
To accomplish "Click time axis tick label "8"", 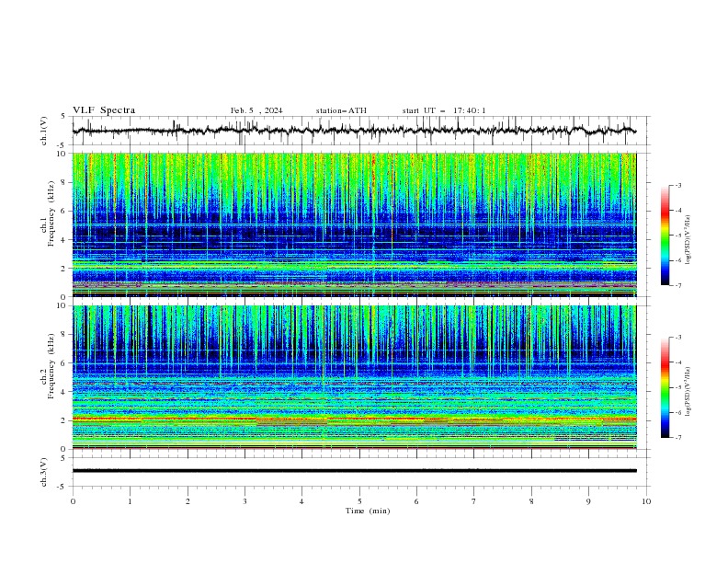I will tap(531, 501).
